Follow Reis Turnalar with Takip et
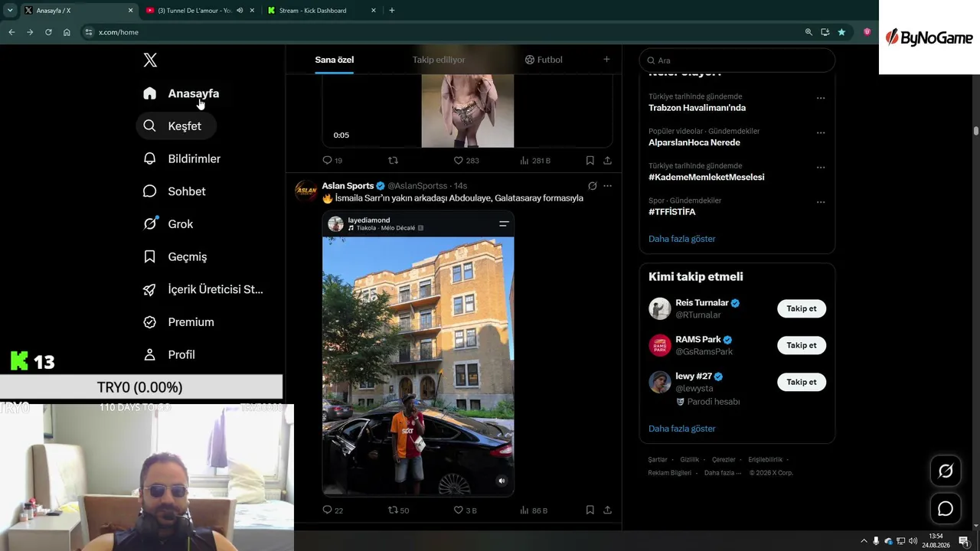 [x=802, y=308]
